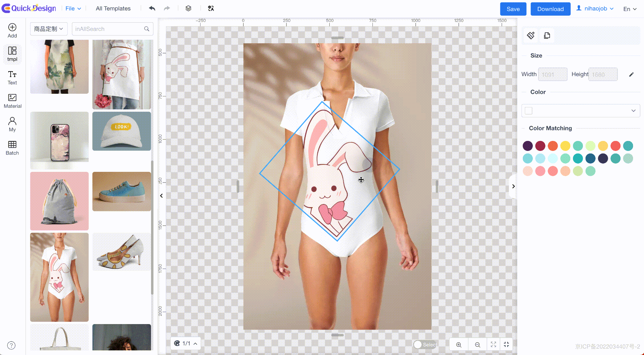Click the search magnifier icon
Image resolution: width=644 pixels, height=355 pixels.
click(147, 29)
